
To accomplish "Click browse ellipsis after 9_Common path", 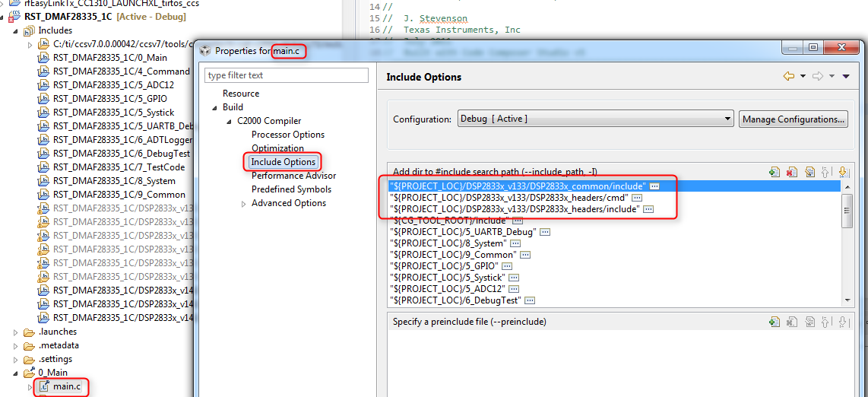I will pos(525,255).
